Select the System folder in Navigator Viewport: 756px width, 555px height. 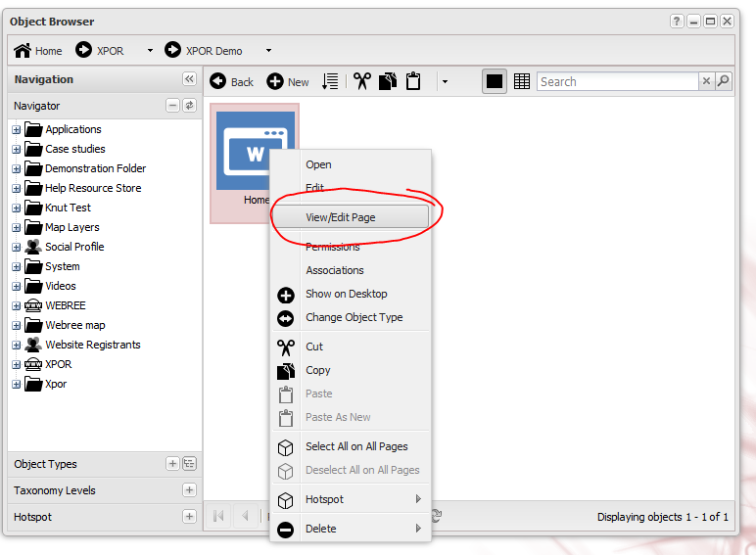(63, 266)
